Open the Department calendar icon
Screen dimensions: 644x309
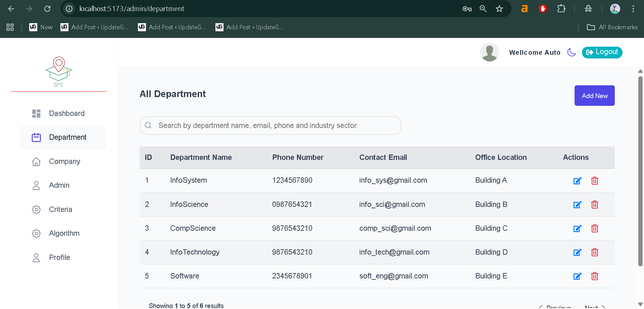[36, 137]
